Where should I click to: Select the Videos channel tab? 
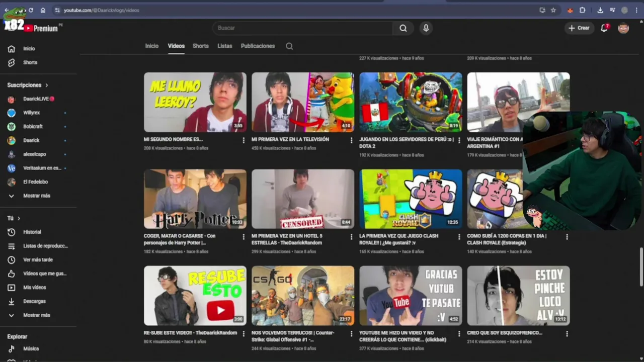point(176,46)
